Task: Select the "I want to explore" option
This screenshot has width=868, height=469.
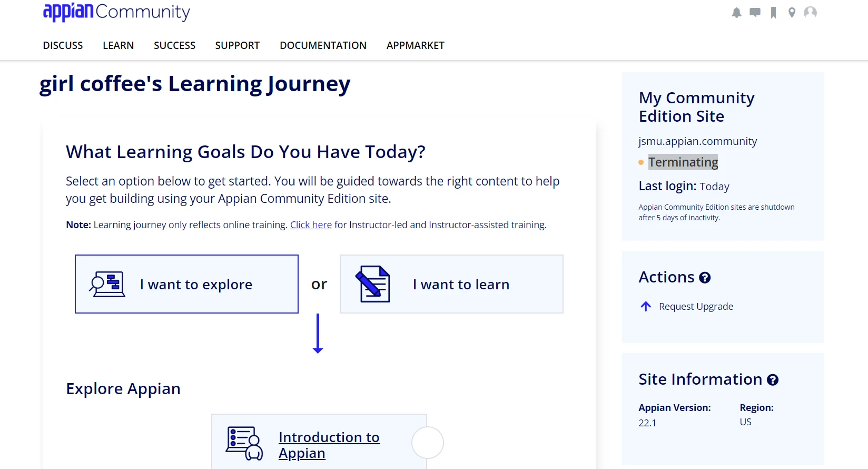Action: pos(186,284)
